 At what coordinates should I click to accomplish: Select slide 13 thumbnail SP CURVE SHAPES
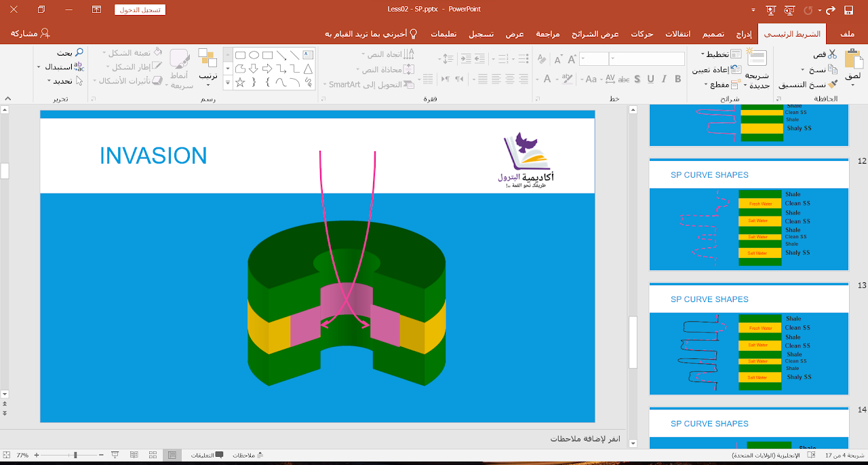[x=749, y=339]
